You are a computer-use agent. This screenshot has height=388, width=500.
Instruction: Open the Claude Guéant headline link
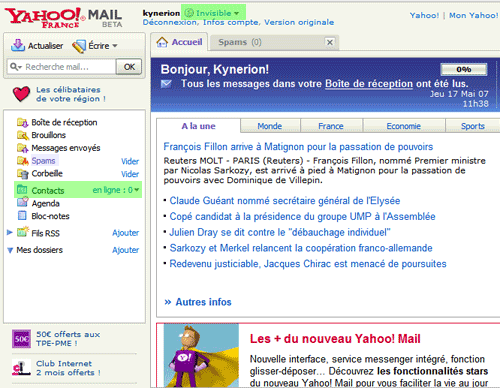(x=285, y=201)
